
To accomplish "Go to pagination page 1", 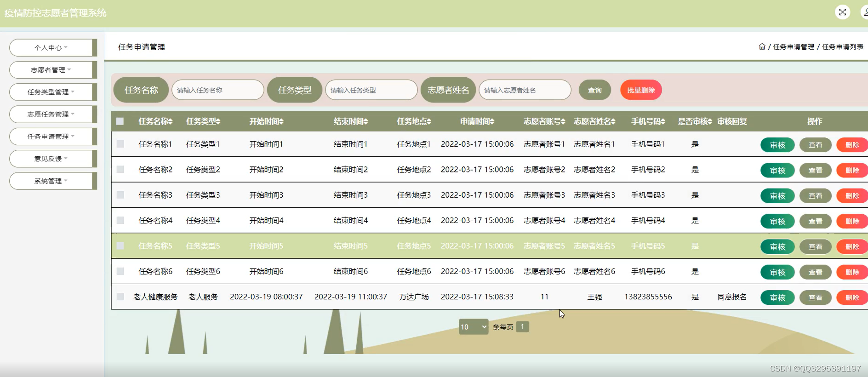I will point(522,326).
